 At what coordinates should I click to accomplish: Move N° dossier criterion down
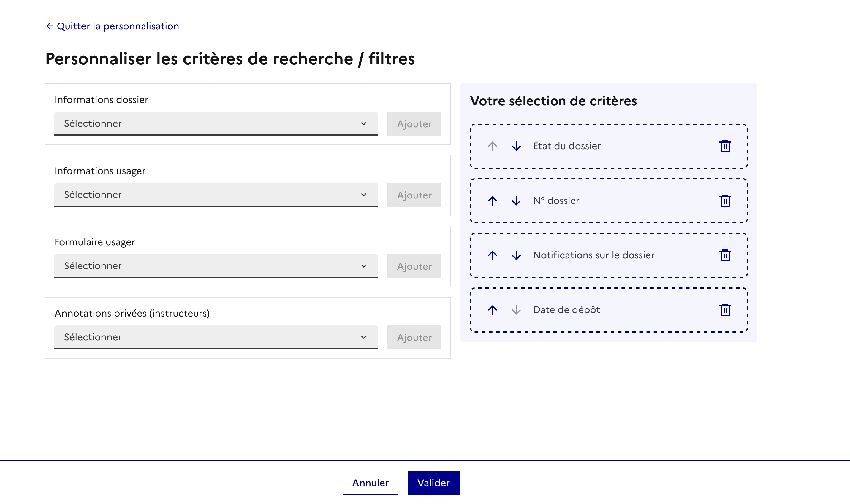pos(516,201)
